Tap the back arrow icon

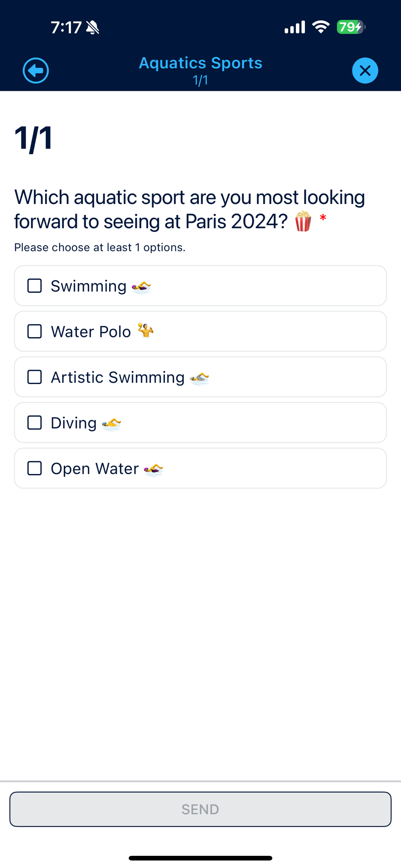(x=36, y=70)
